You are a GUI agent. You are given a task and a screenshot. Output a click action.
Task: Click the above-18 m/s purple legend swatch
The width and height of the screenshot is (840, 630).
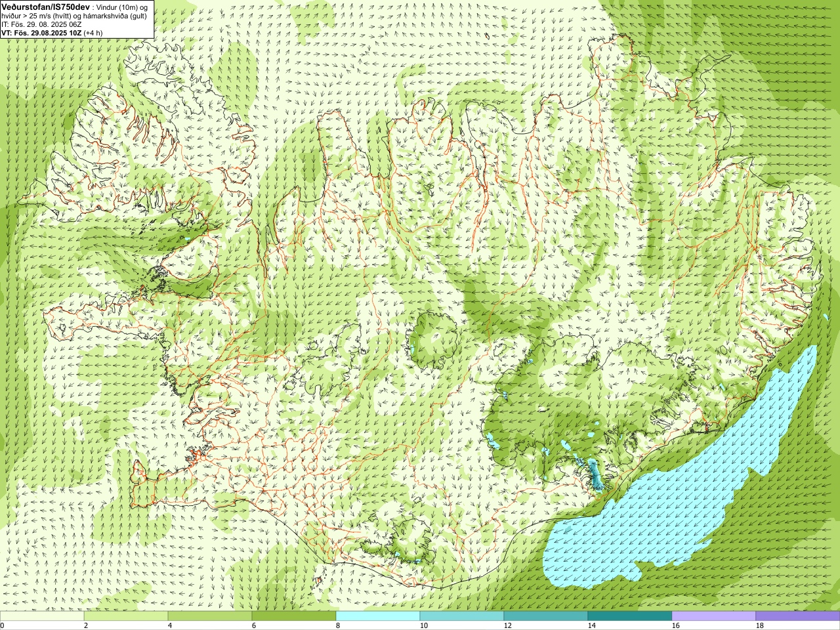click(798, 616)
